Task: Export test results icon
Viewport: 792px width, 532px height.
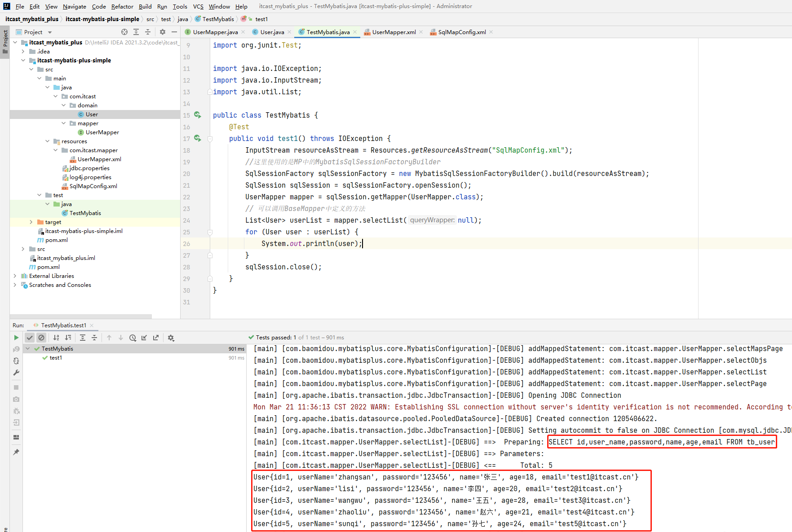Action: [156, 338]
